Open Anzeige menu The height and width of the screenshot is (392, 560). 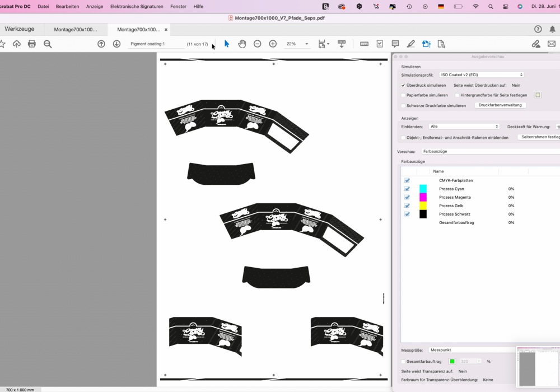coord(95,6)
